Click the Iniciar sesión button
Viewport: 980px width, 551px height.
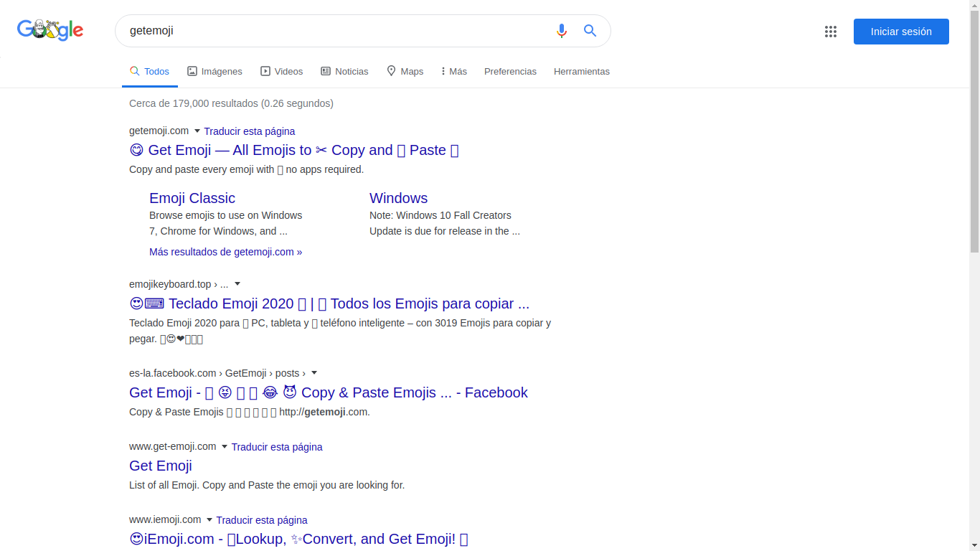[901, 32]
